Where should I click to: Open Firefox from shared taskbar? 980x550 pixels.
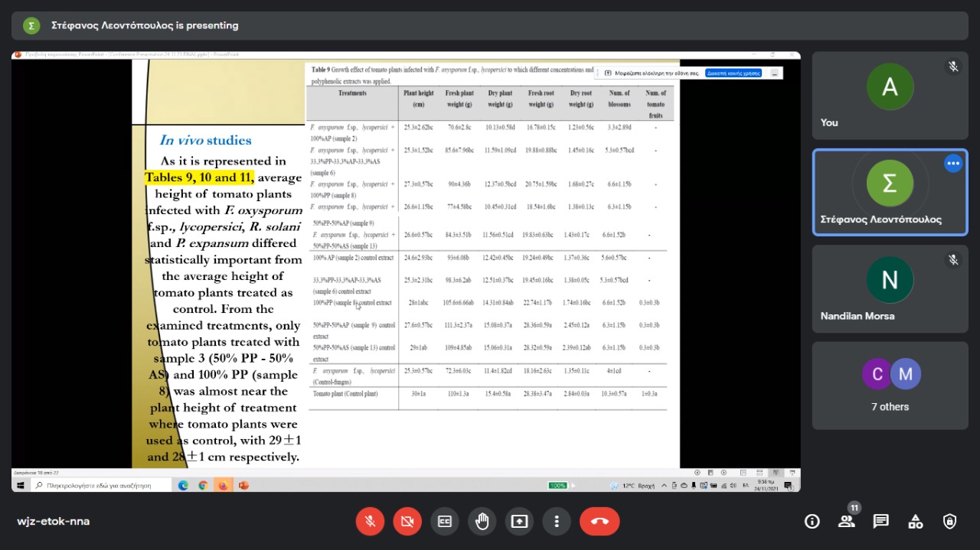[x=224, y=485]
